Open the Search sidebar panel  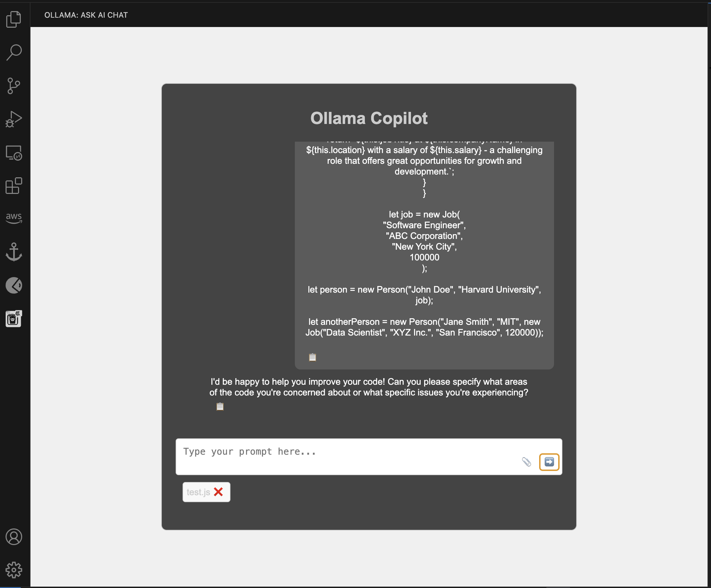tap(14, 52)
